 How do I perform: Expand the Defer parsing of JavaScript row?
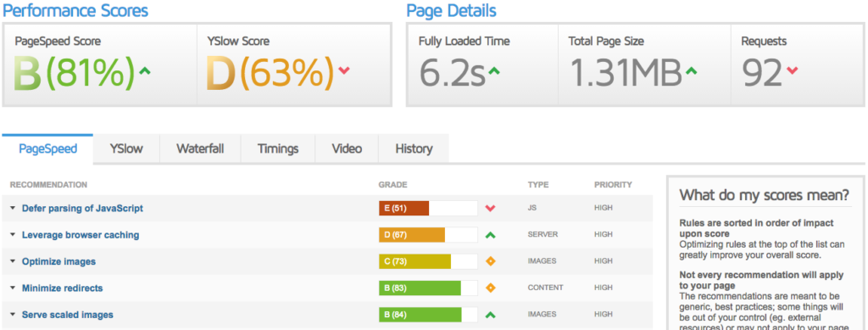13,208
